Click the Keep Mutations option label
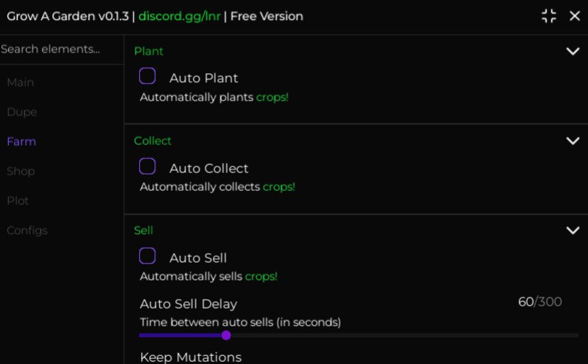 click(x=191, y=357)
